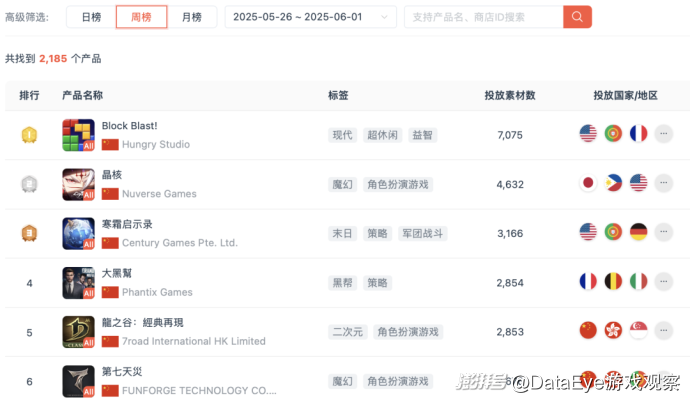This screenshot has width=690, height=403.
Task: Open the 大黑幫 game icon
Action: coord(78,283)
